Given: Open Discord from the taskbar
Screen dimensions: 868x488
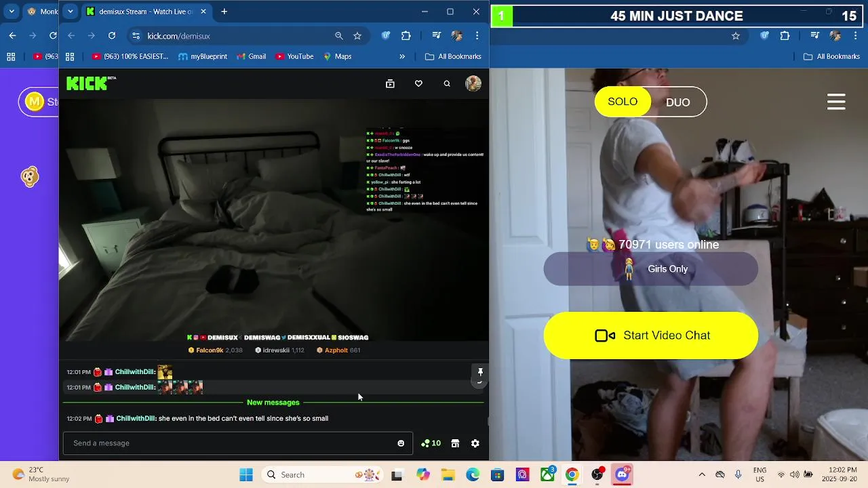Looking at the screenshot, I should [x=622, y=475].
